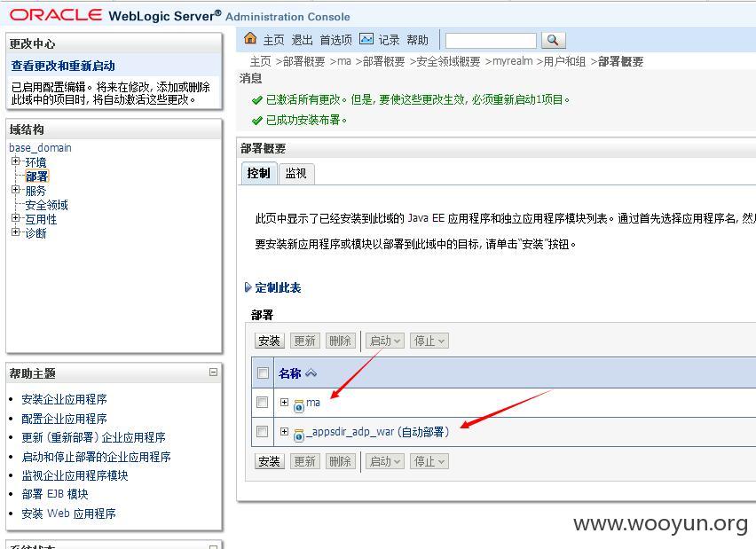The width and height of the screenshot is (756, 549).
Task: Click inside the search text field
Action: (x=491, y=41)
